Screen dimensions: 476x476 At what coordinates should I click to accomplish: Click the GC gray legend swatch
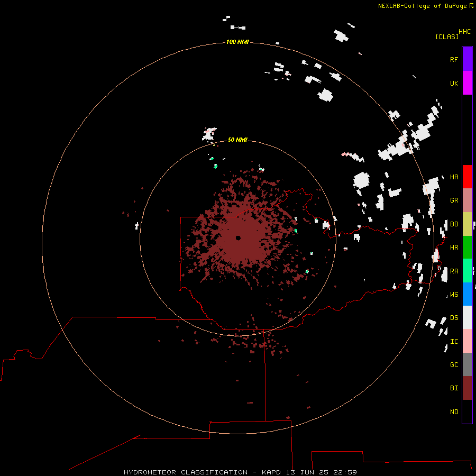(467, 364)
